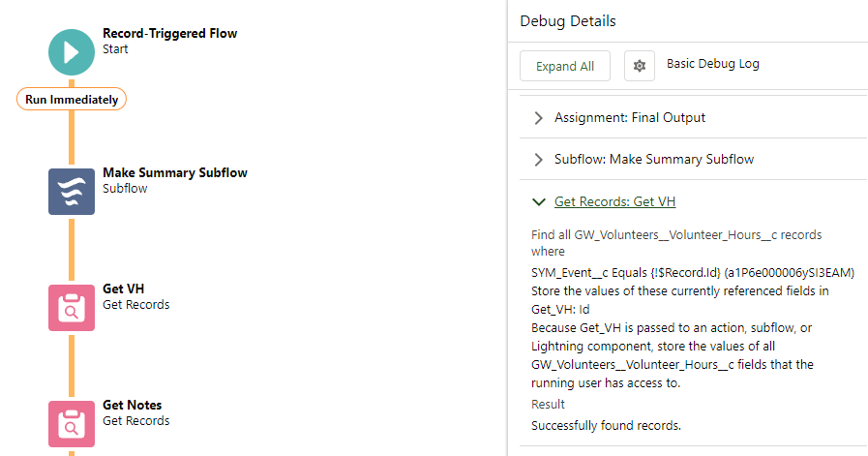Click the Expand All button
Screen dimensions: 868x456
click(x=565, y=66)
